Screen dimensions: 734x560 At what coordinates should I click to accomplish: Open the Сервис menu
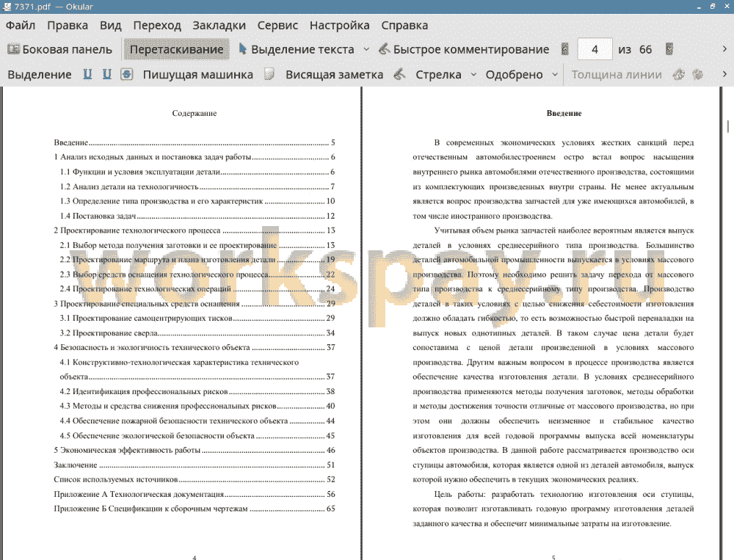pos(277,25)
